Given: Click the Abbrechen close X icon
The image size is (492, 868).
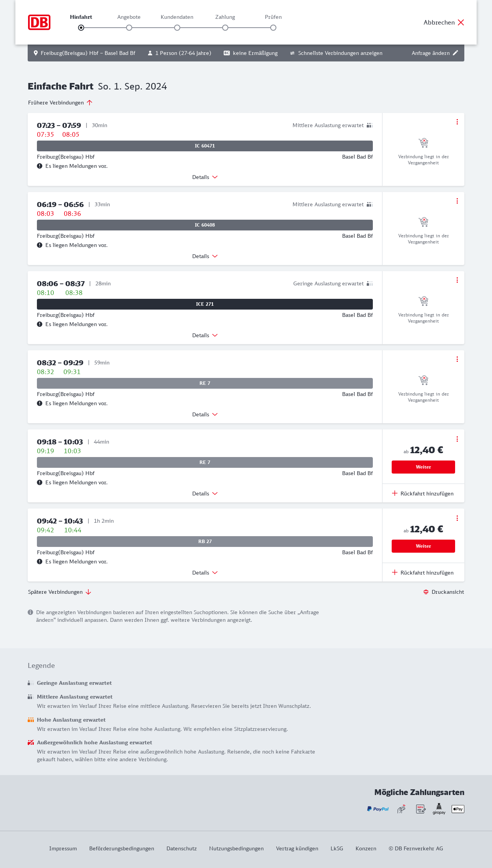Looking at the screenshot, I should click(461, 22).
